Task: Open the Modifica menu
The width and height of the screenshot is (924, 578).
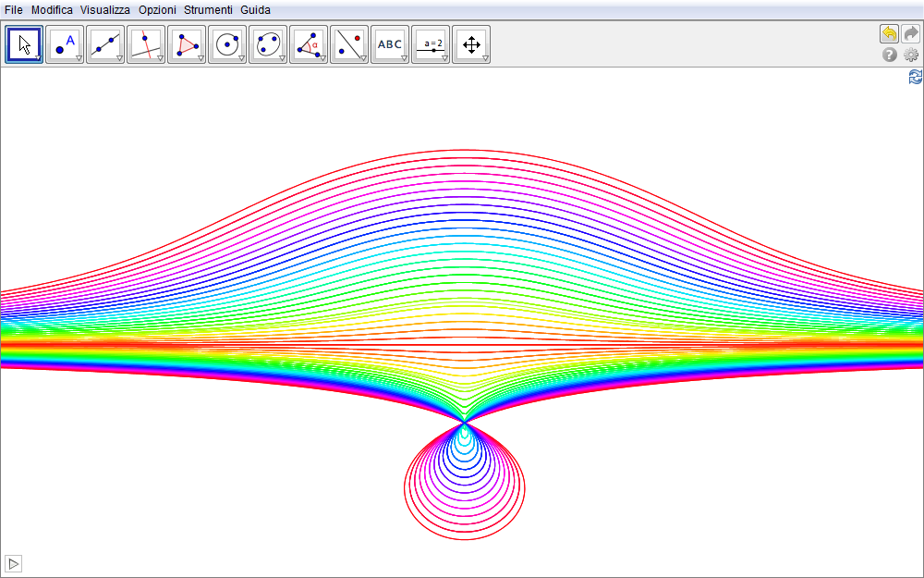Action: point(52,10)
